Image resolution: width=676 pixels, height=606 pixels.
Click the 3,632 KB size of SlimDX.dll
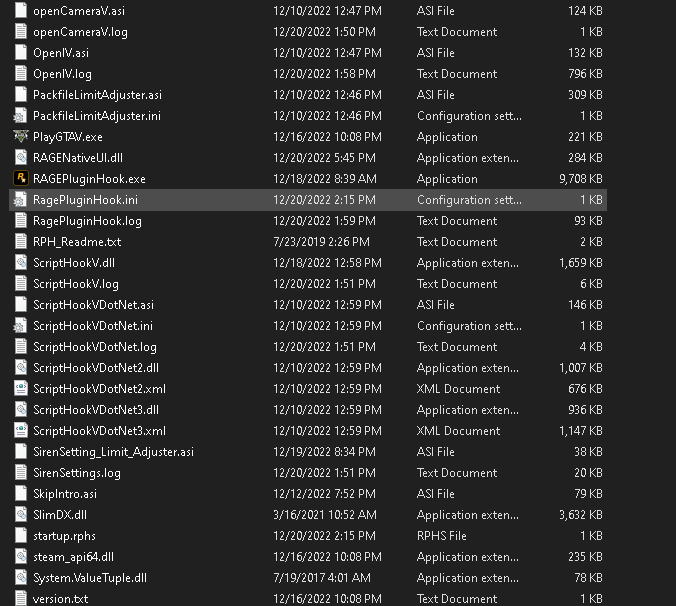pos(581,515)
